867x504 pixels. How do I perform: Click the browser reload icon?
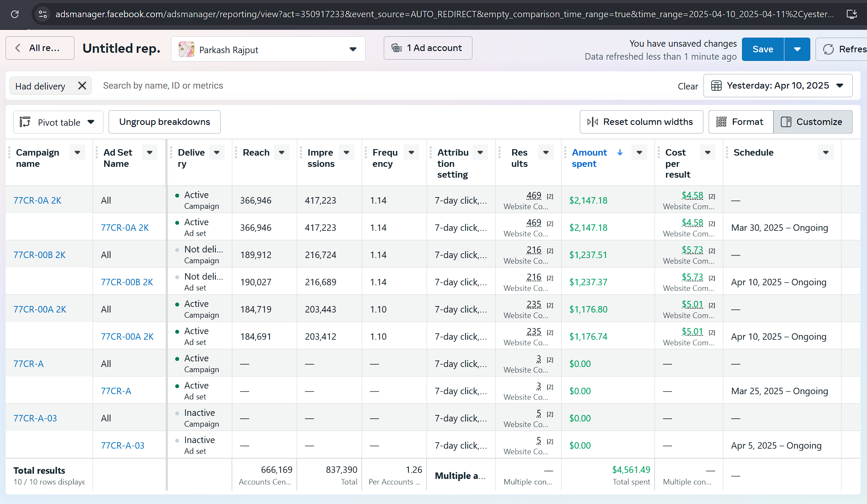click(15, 14)
